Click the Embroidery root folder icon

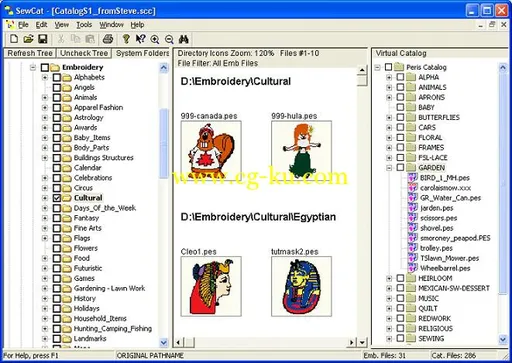[x=55, y=67]
